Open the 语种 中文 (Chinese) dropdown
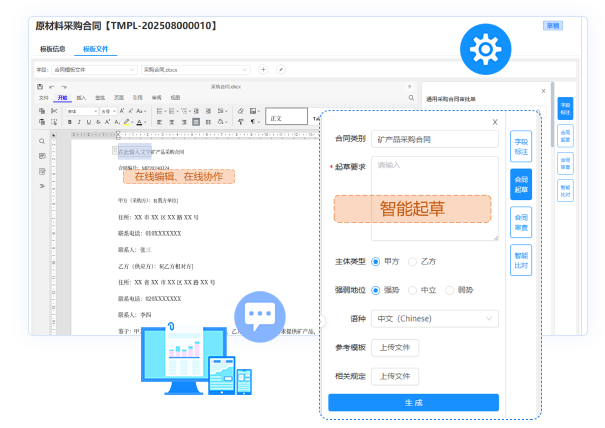This screenshot has height=428, width=605. click(434, 319)
